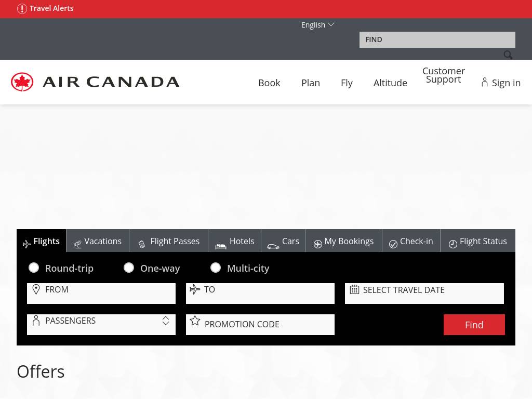Click the Check-in checkmark icon
This screenshot has width=532, height=399.
tap(393, 244)
